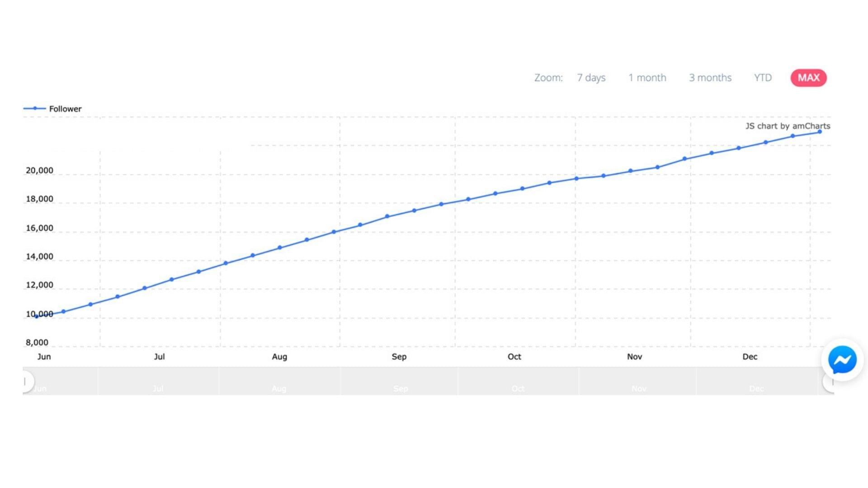Select the last data point of the follower line
Screen dimensions: 868x488
pos(820,132)
